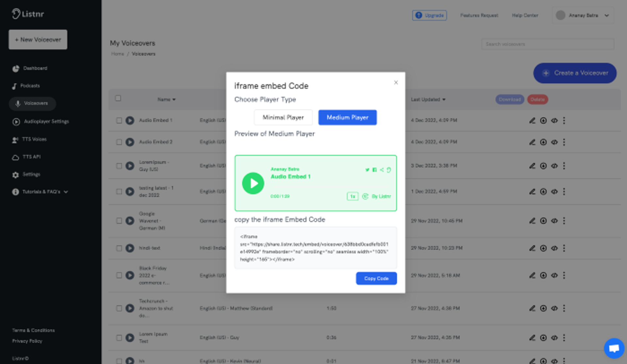Check the hindi-text row checkbox
The width and height of the screenshot is (627, 364).
tap(119, 248)
